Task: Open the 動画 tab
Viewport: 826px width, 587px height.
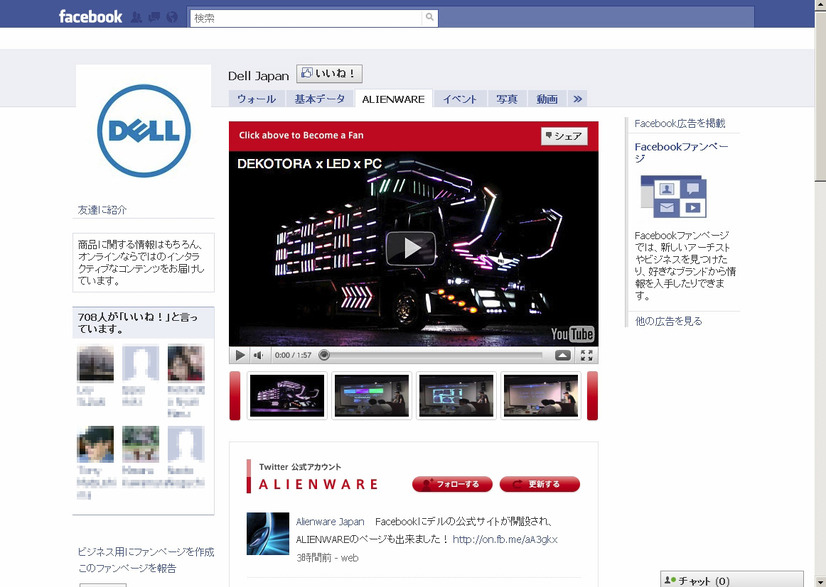Action: point(547,99)
